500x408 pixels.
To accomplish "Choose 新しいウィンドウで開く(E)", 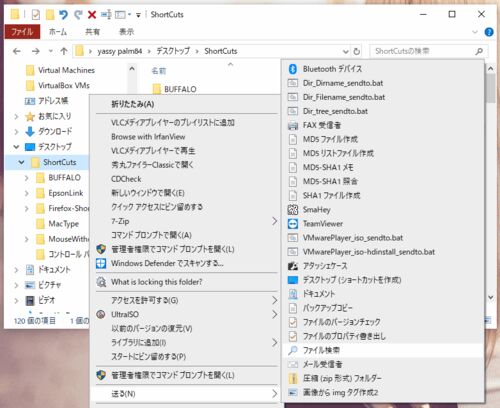I will 187,193.
